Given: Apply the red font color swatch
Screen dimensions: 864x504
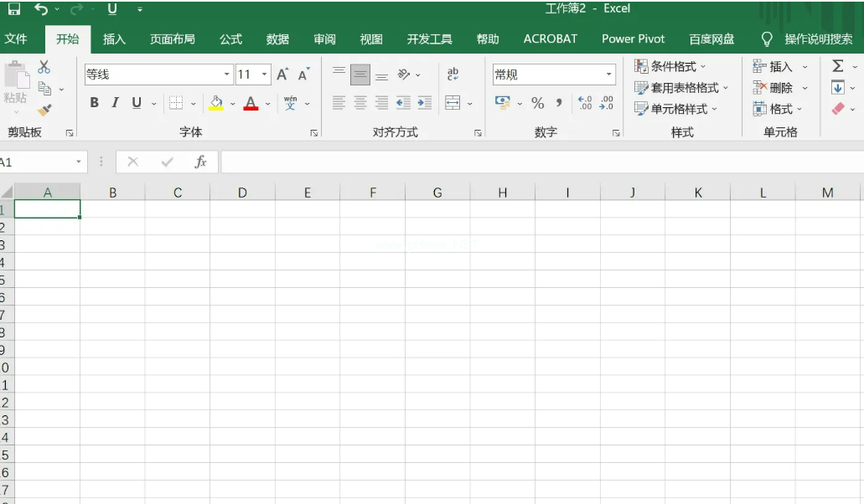Looking at the screenshot, I should point(251,104).
